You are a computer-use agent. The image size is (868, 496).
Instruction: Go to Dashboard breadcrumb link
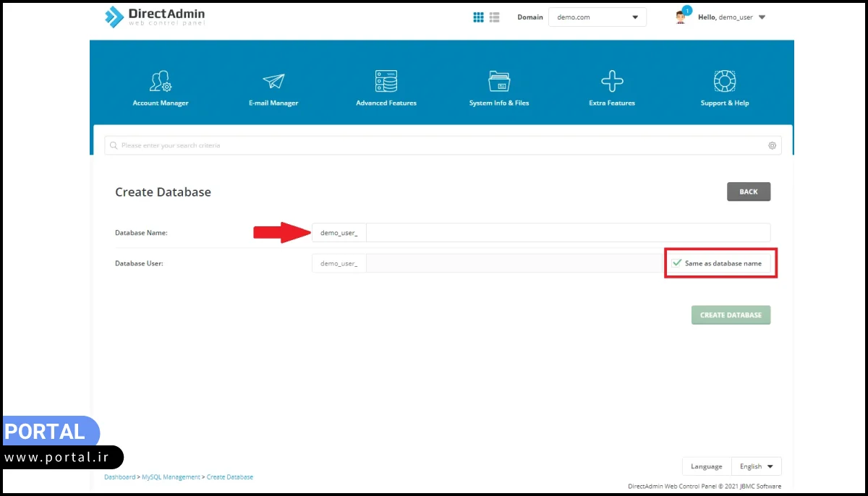119,477
